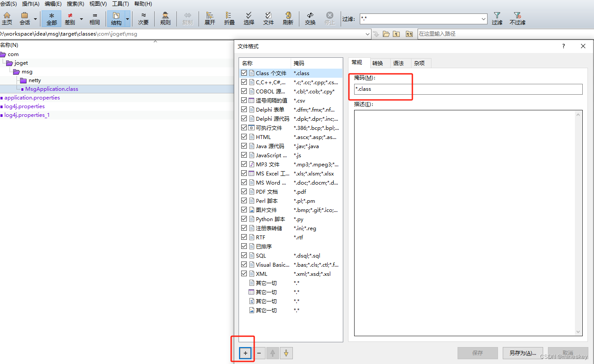
Task: Expand the netty folder in tree
Action: (23, 80)
